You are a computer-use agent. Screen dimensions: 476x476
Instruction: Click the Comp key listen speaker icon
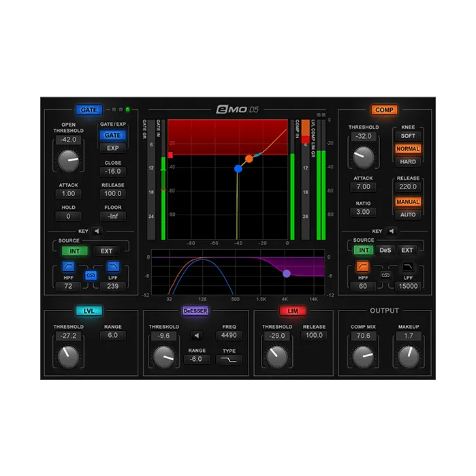click(392, 231)
